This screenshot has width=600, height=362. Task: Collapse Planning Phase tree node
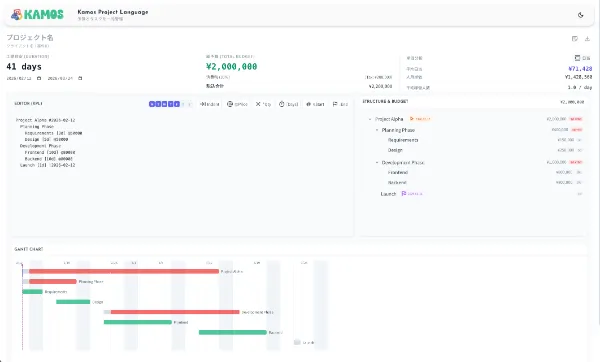pyautogui.click(x=377, y=130)
